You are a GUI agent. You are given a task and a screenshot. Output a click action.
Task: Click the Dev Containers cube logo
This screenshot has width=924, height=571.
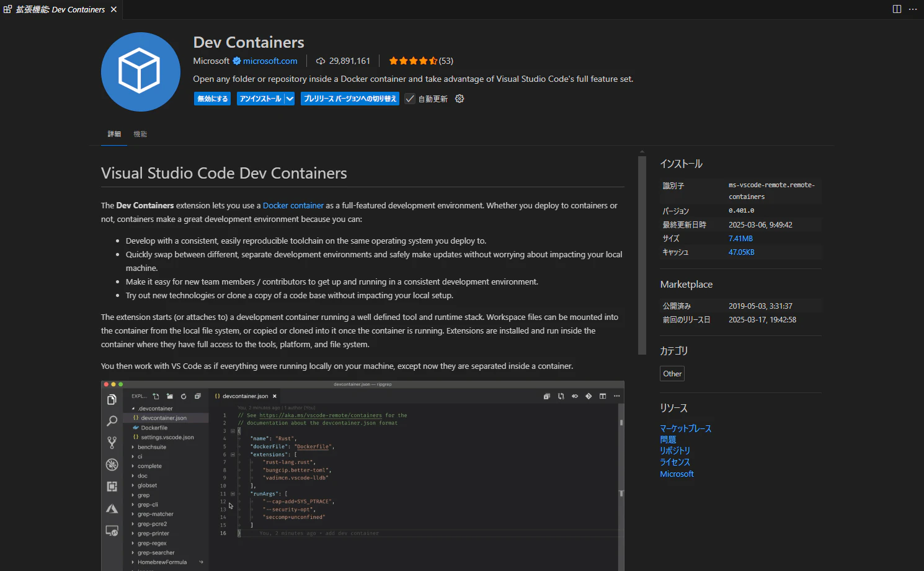(x=141, y=72)
